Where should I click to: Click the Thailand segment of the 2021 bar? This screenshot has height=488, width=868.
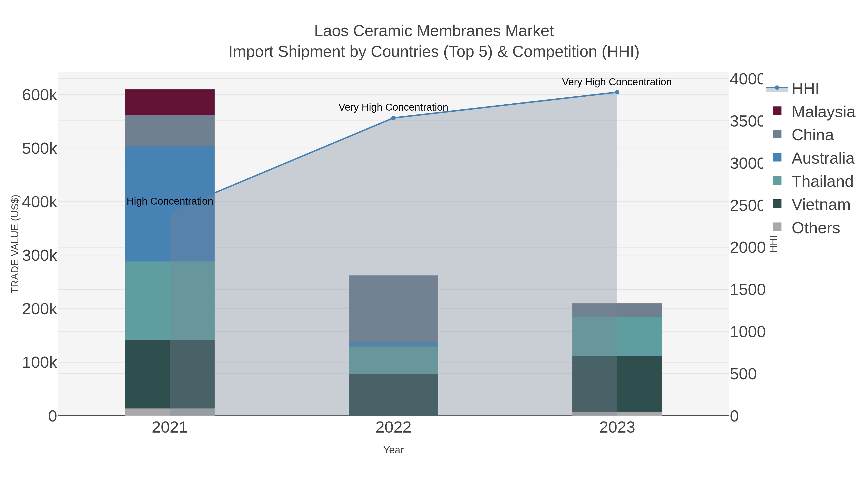point(170,301)
